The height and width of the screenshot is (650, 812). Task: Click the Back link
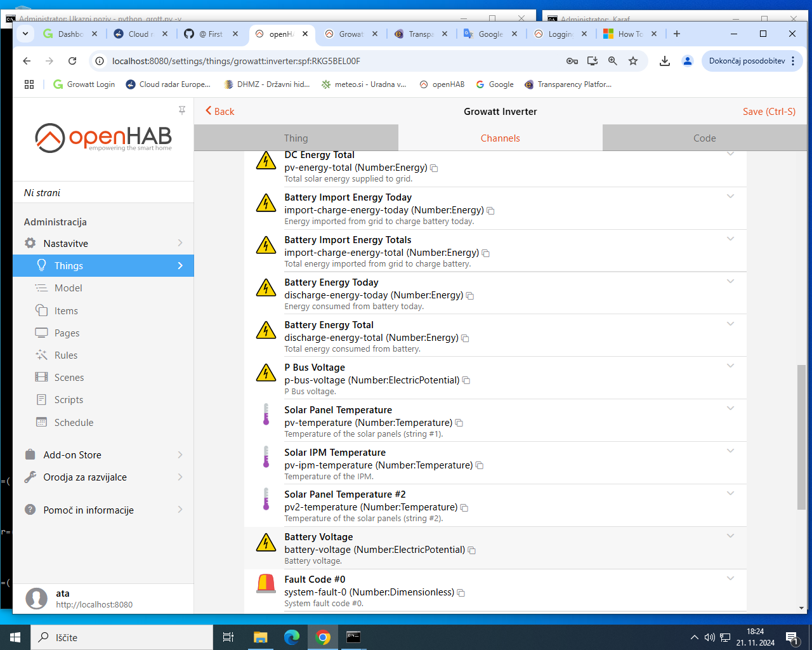pos(219,112)
